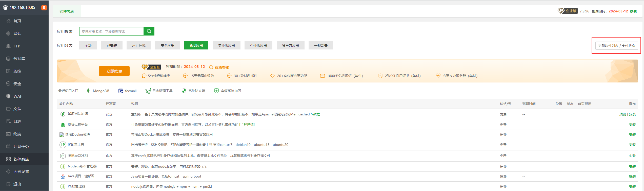
Task: Select the 软件商店 top tab
Action: [x=67, y=11]
